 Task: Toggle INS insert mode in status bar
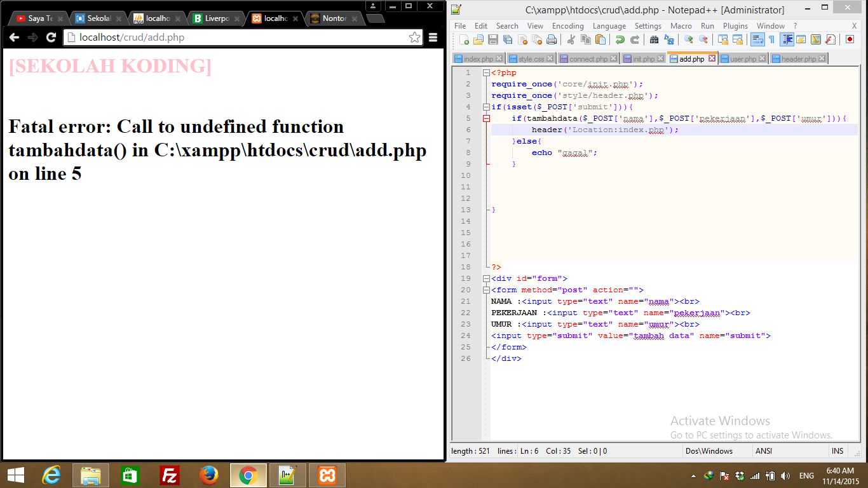pyautogui.click(x=837, y=451)
